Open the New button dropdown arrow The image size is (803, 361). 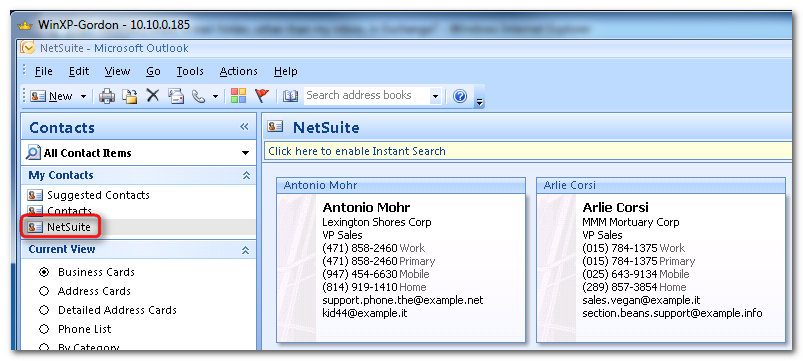coord(83,96)
